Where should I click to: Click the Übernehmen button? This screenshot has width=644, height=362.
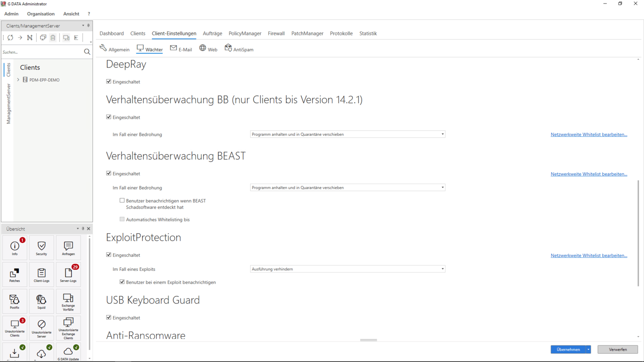pos(568,349)
